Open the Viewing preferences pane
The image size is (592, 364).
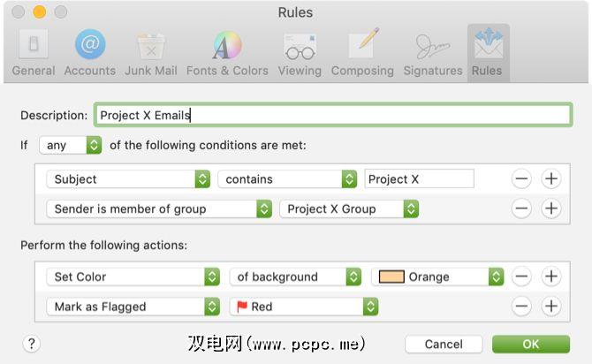300,52
